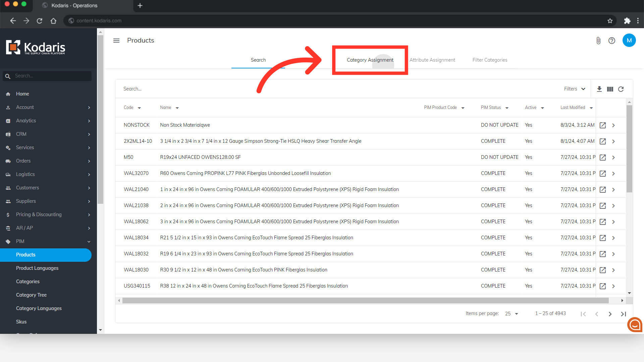The width and height of the screenshot is (644, 362).
Task: Open the chat support bubble icon
Action: click(x=635, y=324)
